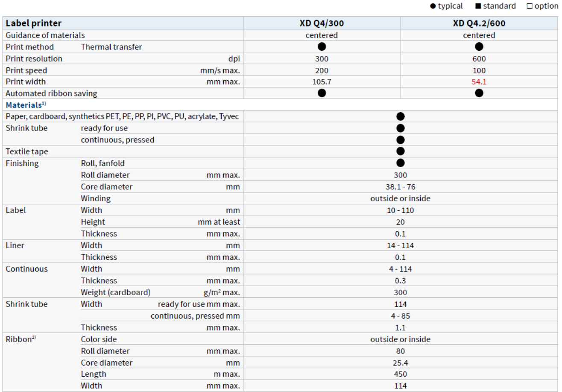Click the Liner row label
The height and width of the screenshot is (392, 562).
(15, 245)
